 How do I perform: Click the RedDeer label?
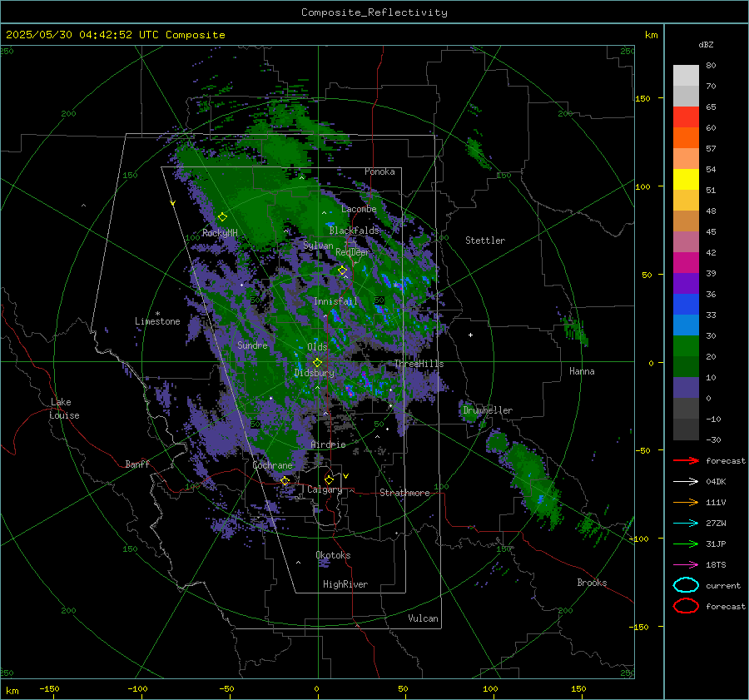(353, 252)
